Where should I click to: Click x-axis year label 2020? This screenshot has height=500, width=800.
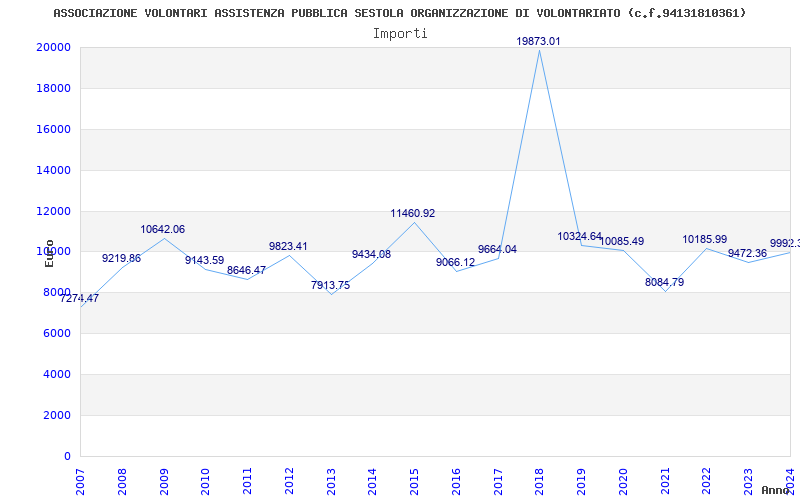[623, 482]
